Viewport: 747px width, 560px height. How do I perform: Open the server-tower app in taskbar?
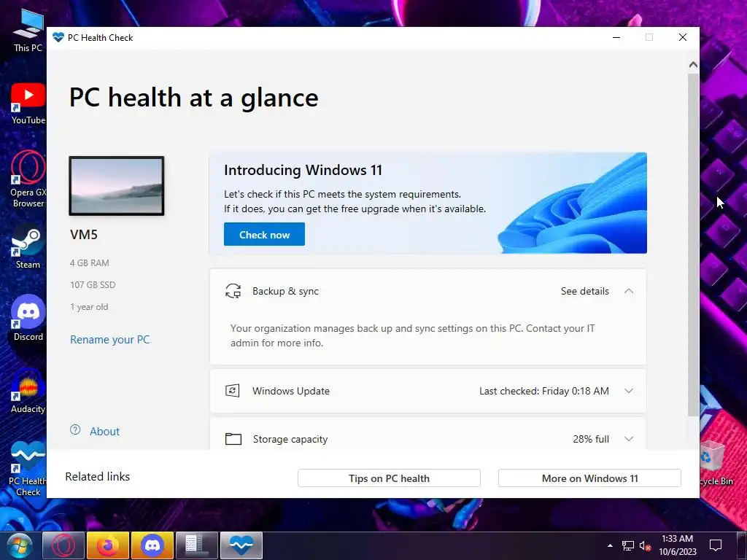tap(197, 545)
